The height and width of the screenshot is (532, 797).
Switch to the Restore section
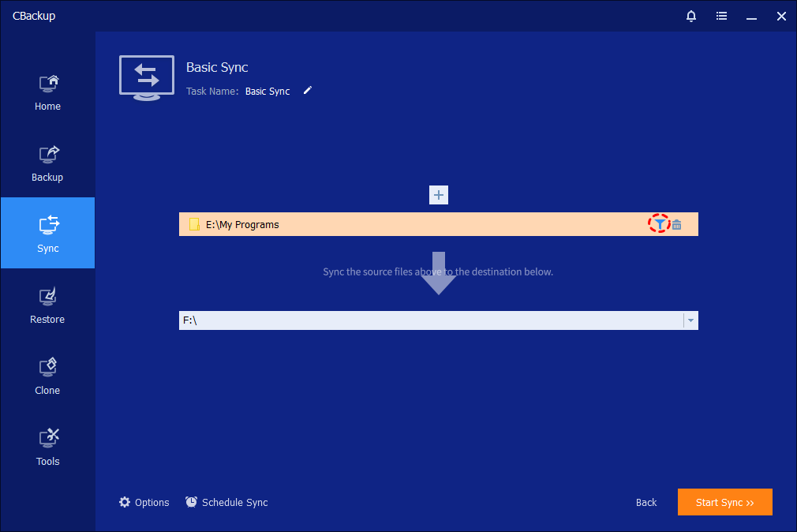coord(47,305)
